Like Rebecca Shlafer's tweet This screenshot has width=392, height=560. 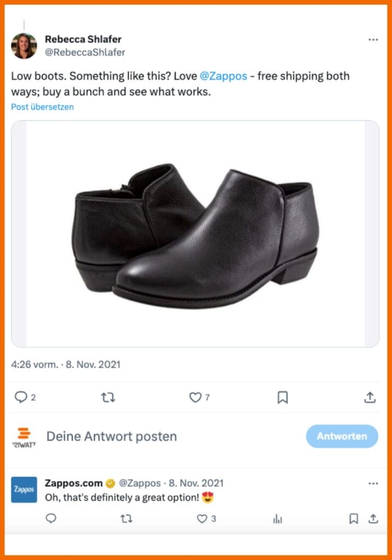(x=196, y=398)
